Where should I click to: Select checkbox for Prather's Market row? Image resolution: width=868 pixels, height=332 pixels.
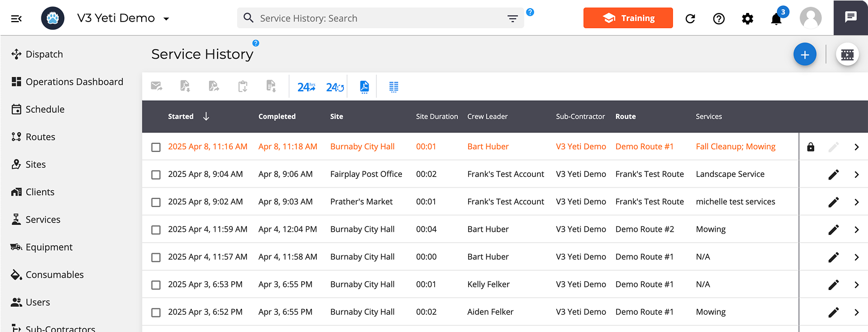(156, 202)
